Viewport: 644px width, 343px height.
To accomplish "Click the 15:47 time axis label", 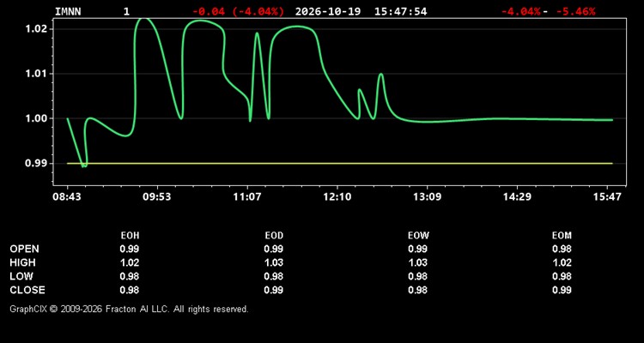I will click(x=607, y=196).
